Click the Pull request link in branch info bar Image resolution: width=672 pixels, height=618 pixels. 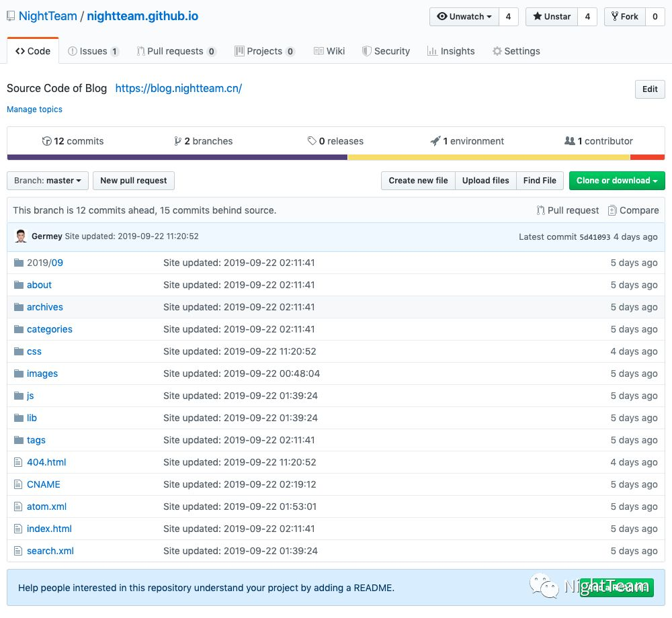point(568,210)
